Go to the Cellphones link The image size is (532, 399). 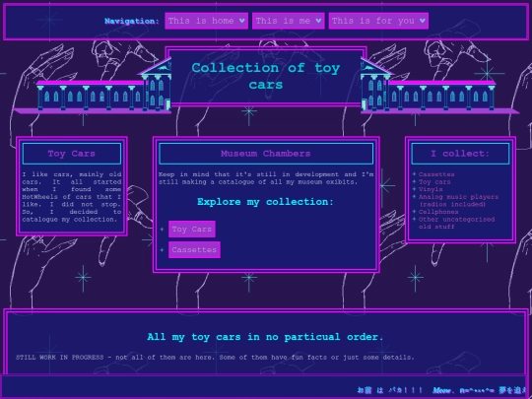point(438,212)
